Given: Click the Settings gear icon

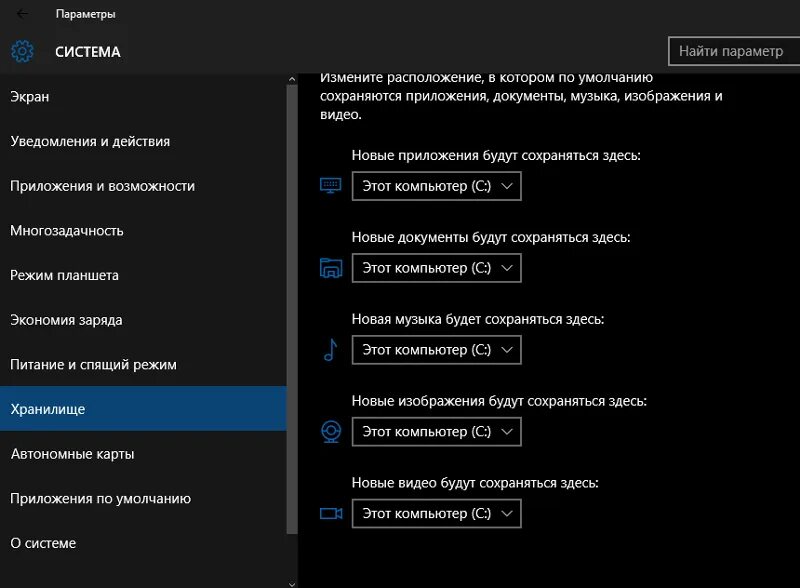Looking at the screenshot, I should (x=23, y=52).
